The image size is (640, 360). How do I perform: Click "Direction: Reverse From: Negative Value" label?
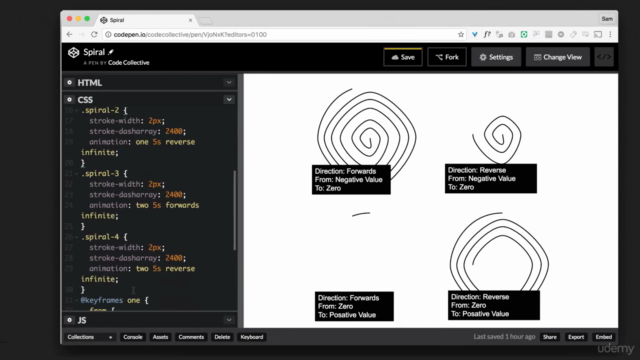(x=491, y=178)
